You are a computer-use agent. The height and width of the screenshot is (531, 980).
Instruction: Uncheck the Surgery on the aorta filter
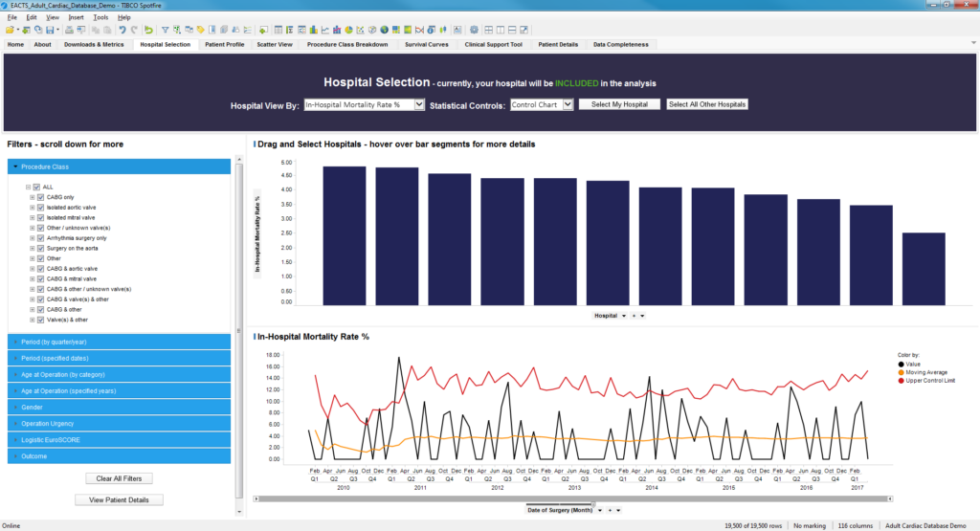click(x=41, y=248)
